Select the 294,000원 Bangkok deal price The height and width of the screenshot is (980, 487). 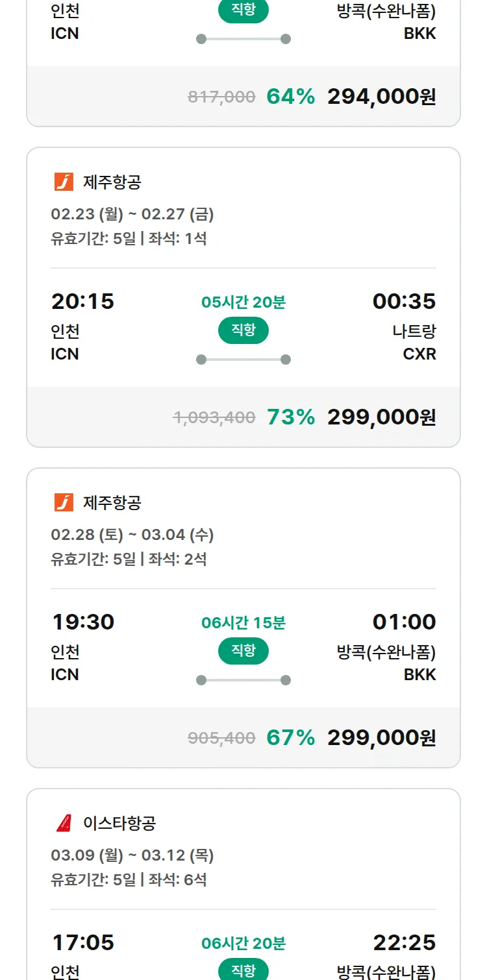(381, 97)
